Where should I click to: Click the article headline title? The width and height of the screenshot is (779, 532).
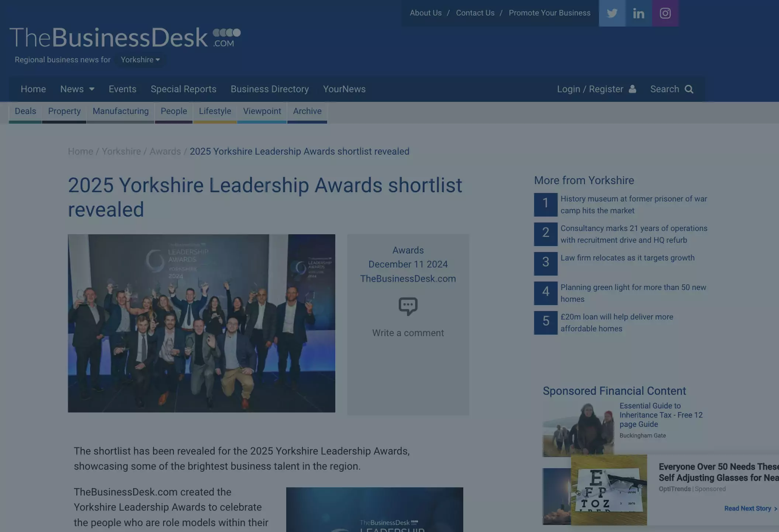coord(265,197)
